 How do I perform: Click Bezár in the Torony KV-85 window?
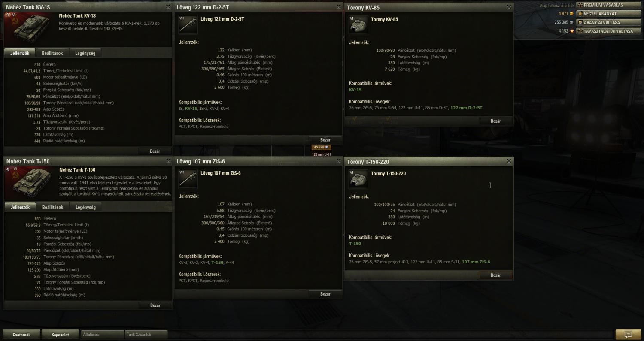[496, 121]
